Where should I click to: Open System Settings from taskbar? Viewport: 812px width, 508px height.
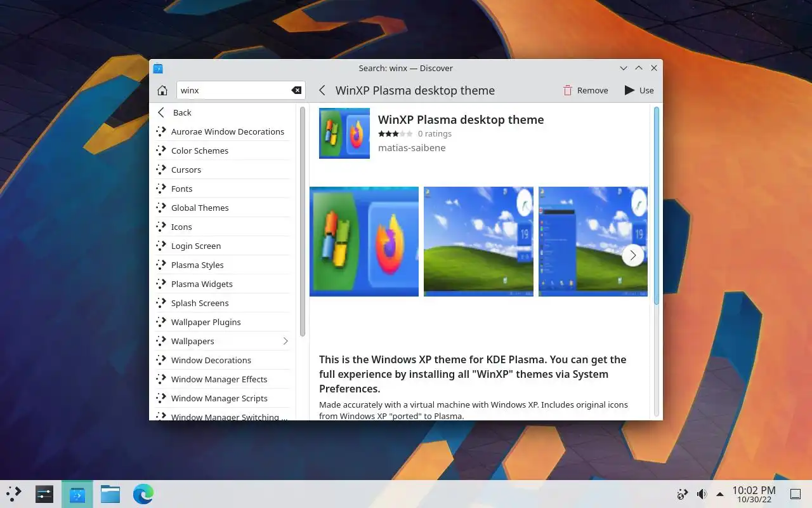[x=44, y=494]
